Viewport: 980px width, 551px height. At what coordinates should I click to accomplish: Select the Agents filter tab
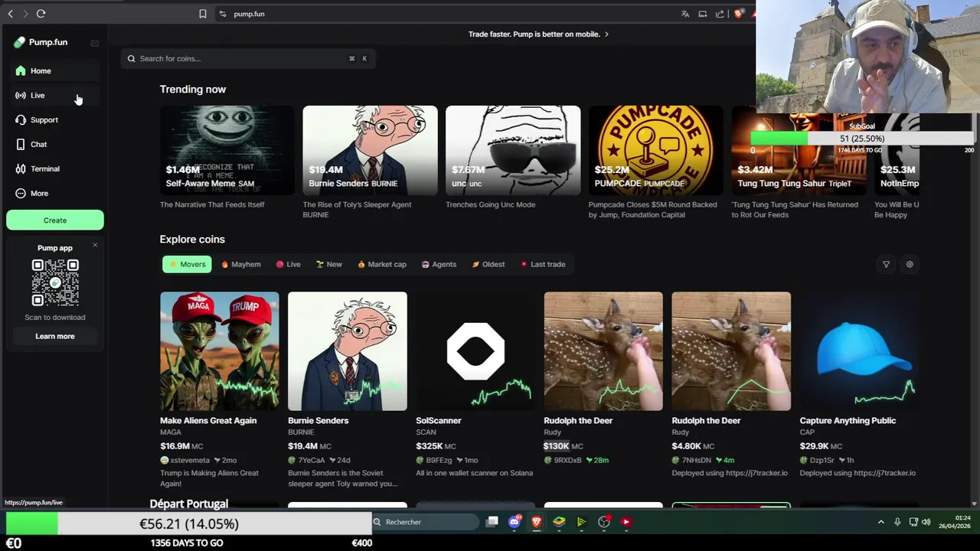coord(439,265)
